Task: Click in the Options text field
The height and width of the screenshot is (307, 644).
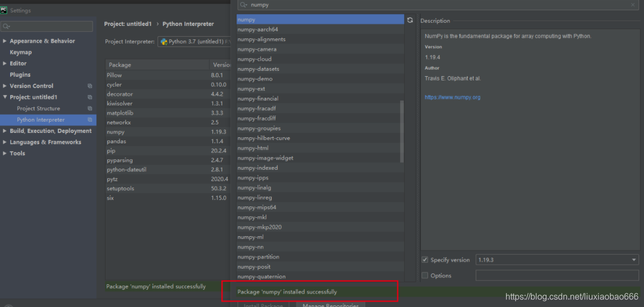Action: click(557, 276)
